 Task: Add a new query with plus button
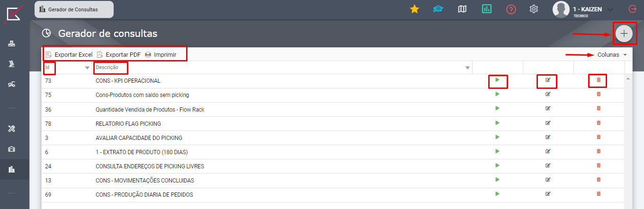(x=624, y=34)
